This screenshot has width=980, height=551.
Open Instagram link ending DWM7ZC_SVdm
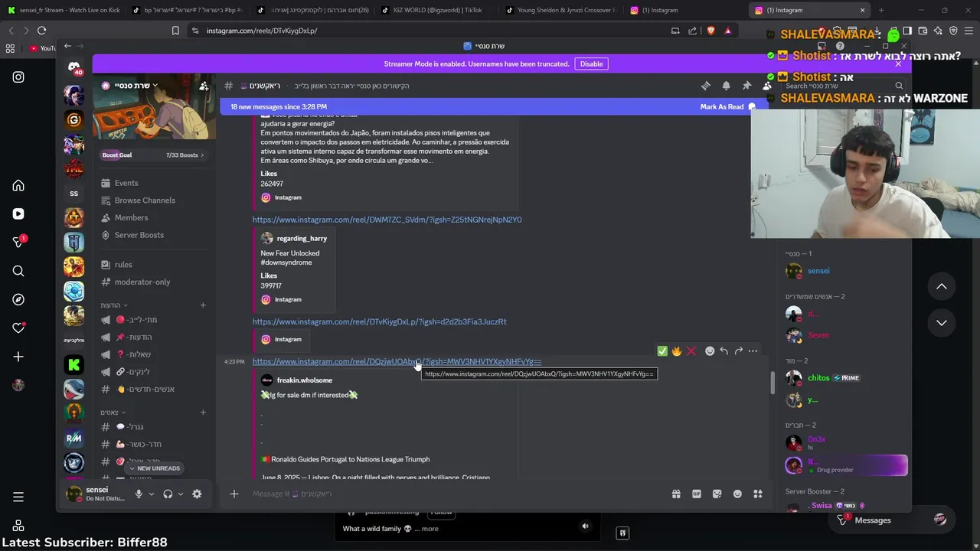387,220
